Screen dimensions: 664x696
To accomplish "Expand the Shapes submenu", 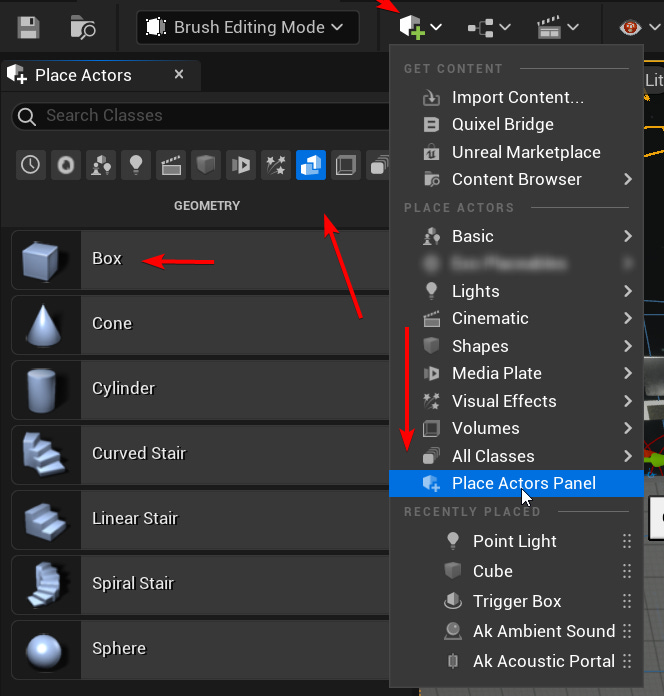I will click(x=516, y=346).
